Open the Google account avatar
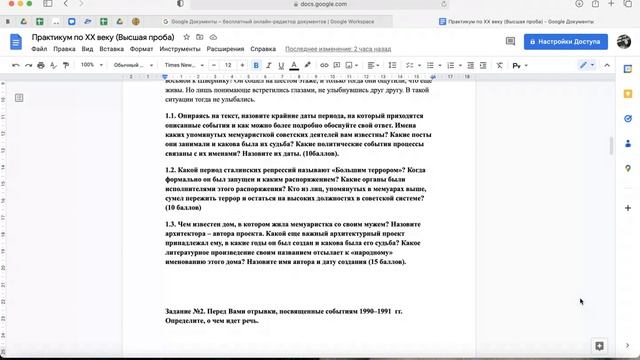The width and height of the screenshot is (640, 360). pyautogui.click(x=624, y=41)
